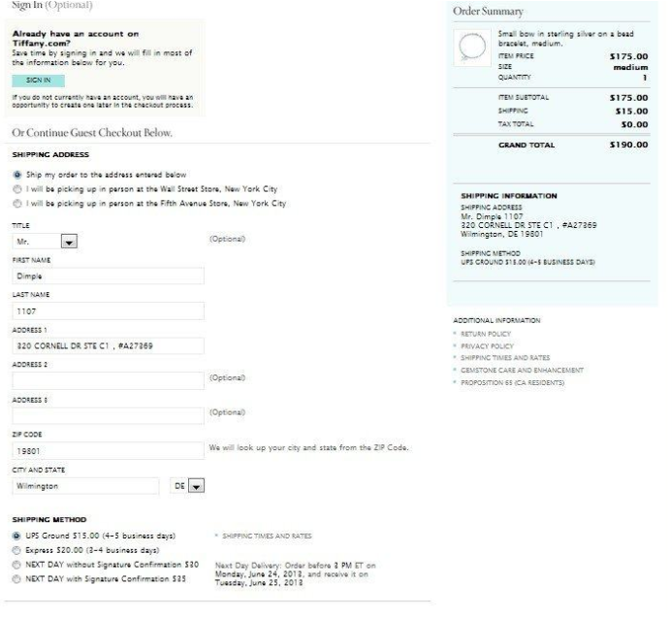Click the ZIP Code lookup hint text
The image size is (672, 618).
point(308,448)
